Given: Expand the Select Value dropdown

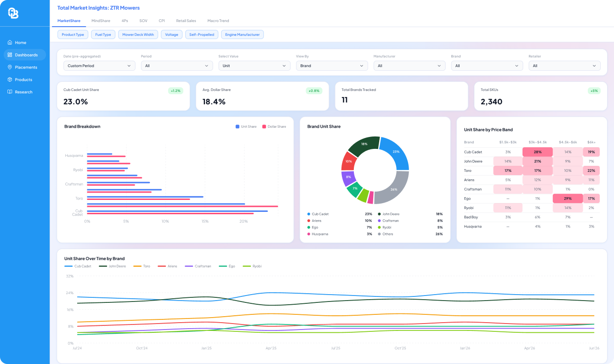Looking at the screenshot, I should coord(254,66).
